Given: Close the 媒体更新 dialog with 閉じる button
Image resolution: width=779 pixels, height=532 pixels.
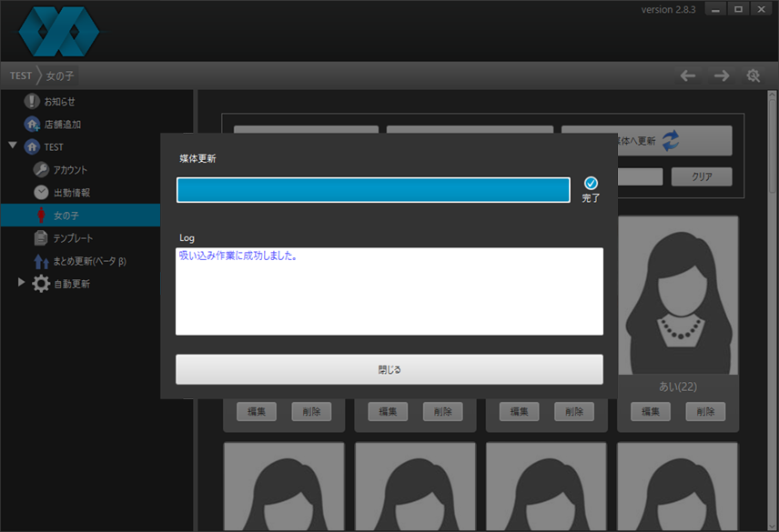Looking at the screenshot, I should tap(389, 369).
